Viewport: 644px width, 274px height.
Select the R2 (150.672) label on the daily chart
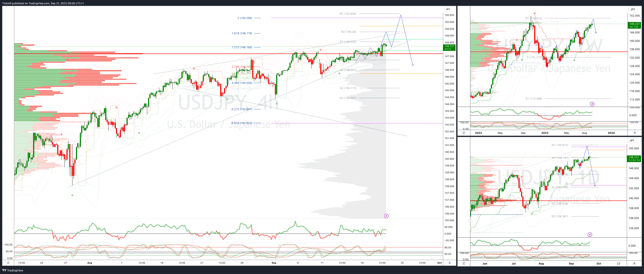pyautogui.click(x=560, y=145)
